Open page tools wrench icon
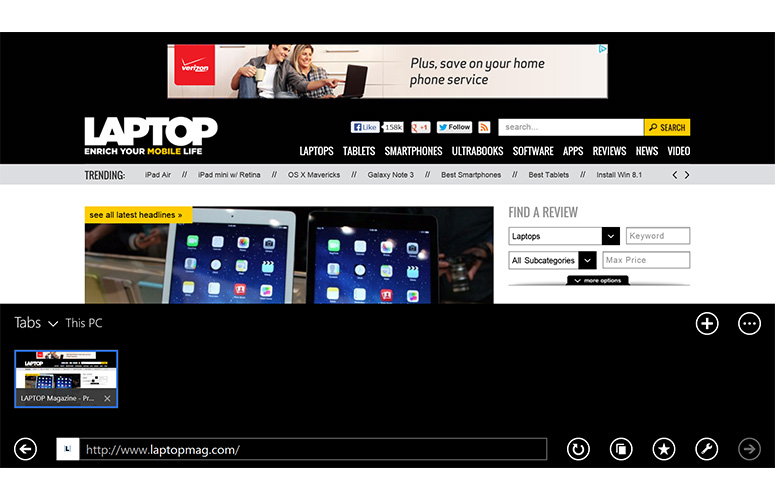Viewport: 775px width, 500px height. click(707, 449)
